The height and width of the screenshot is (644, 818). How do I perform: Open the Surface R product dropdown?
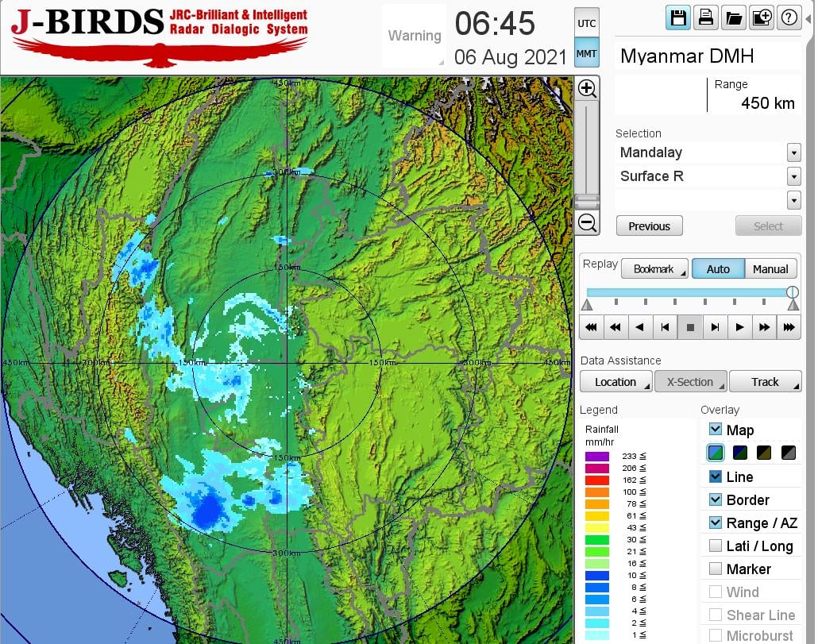(793, 176)
